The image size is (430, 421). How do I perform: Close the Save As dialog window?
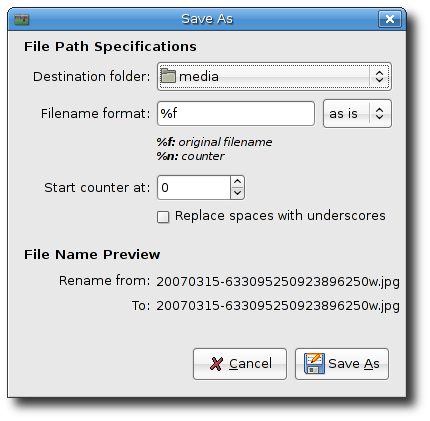[390, 19]
